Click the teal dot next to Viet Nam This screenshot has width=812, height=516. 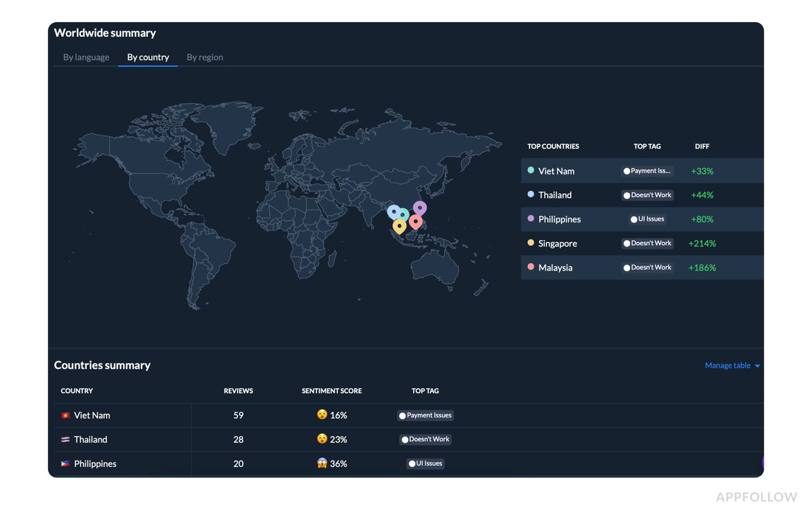(531, 170)
